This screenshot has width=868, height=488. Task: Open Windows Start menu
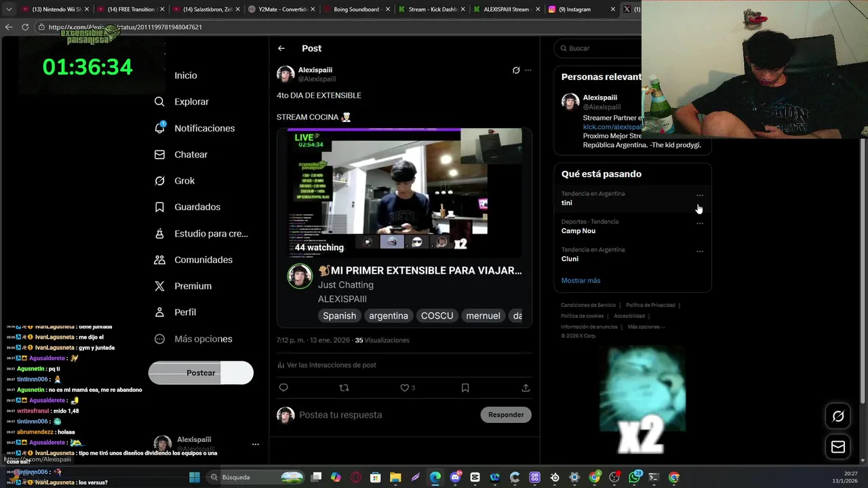[x=195, y=477]
